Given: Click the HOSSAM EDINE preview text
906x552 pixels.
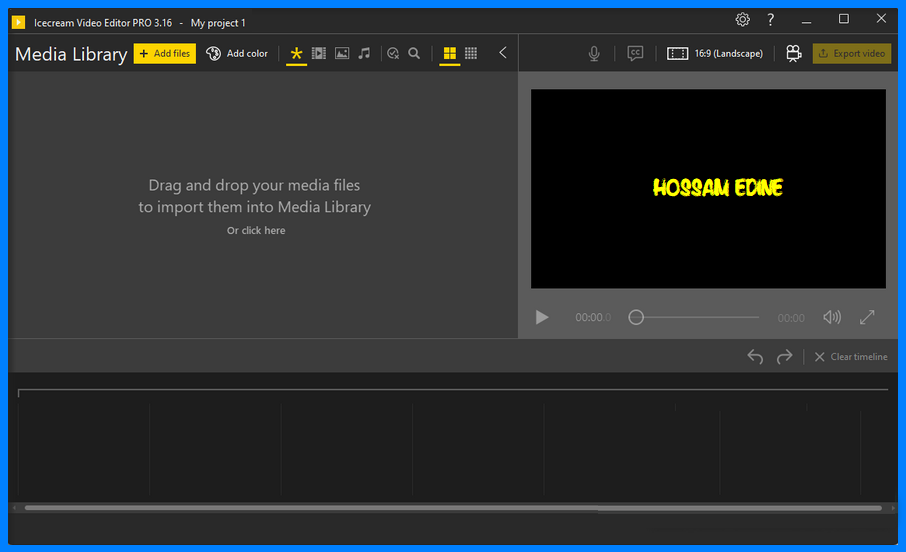Looking at the screenshot, I should click(x=718, y=188).
